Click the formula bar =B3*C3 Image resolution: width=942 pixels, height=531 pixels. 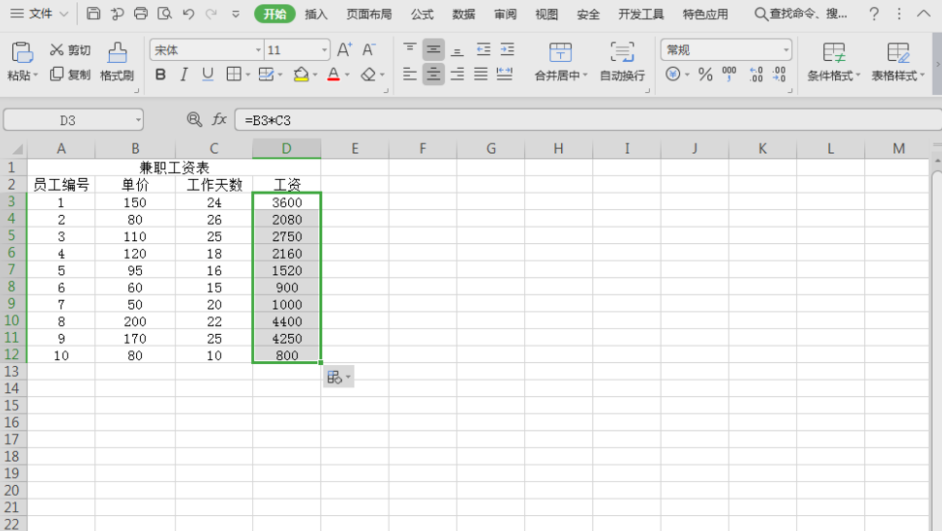tap(588, 120)
